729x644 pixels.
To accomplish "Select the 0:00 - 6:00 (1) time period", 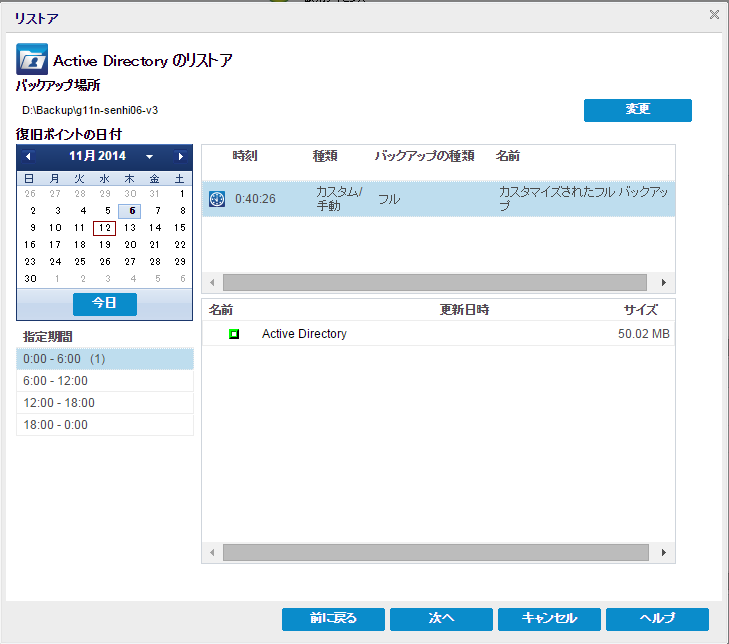I will coord(105,359).
